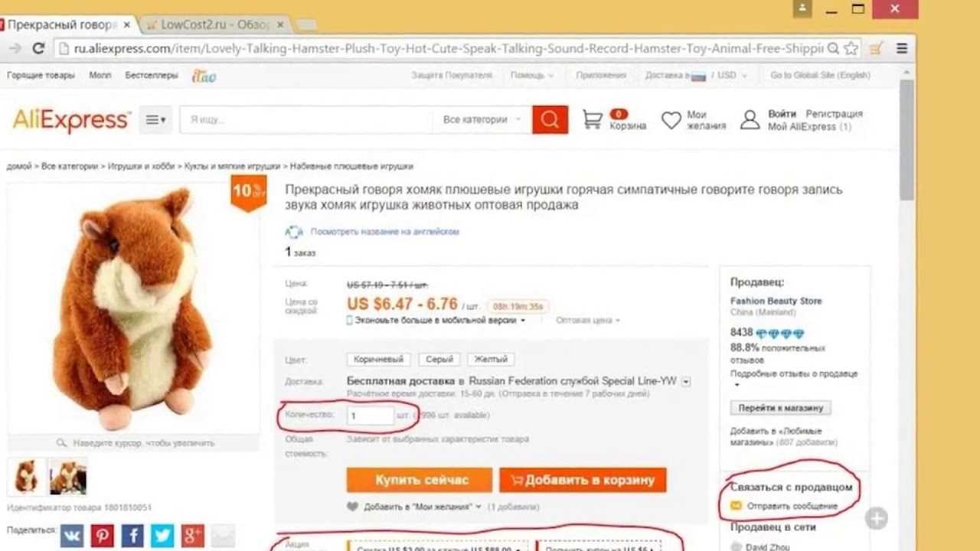This screenshot has height=551, width=980.
Task: Open Горящие товары in the top menu
Action: (41, 75)
